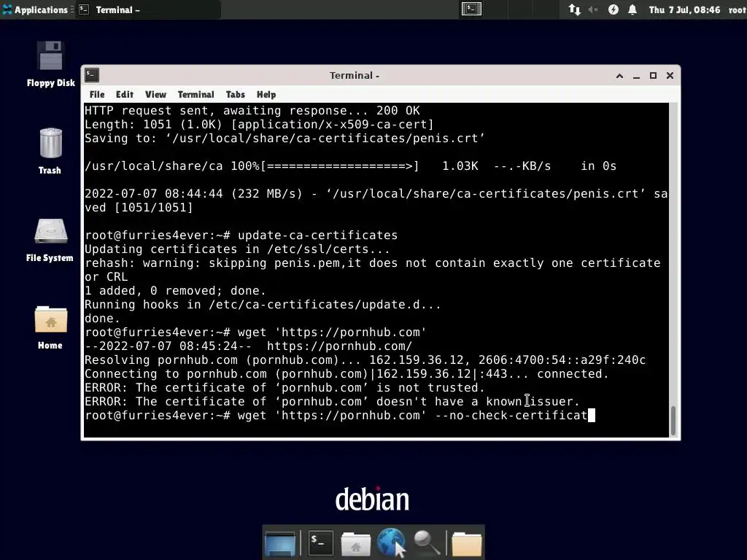Open the notifications bell icon
The height and width of the screenshot is (560, 747).
tap(632, 9)
